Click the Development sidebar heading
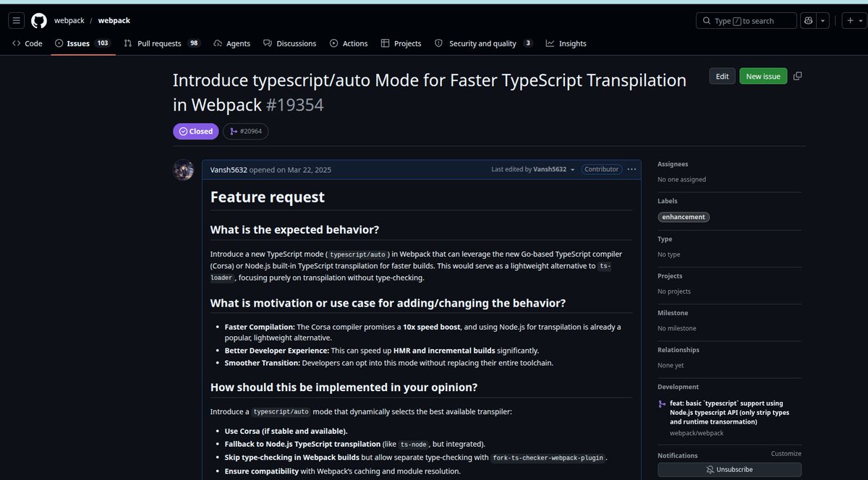 click(x=678, y=387)
